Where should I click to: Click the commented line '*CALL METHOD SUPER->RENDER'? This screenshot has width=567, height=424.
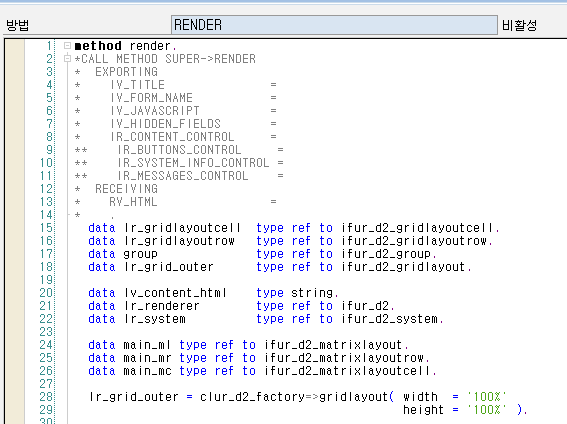tap(165, 59)
